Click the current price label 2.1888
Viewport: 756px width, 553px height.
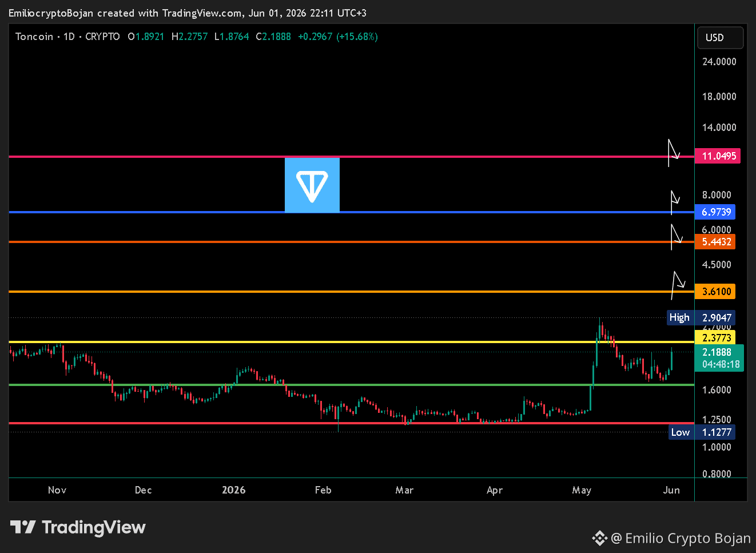[717, 352]
